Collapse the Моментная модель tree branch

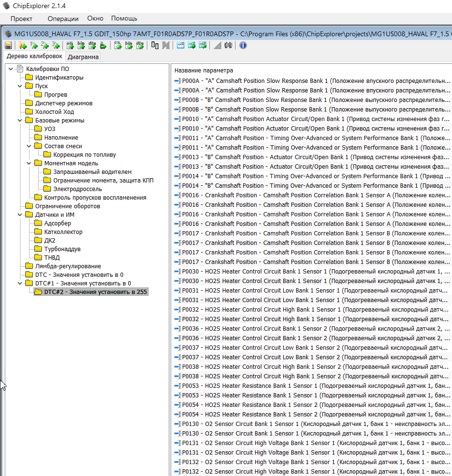pos(29,163)
